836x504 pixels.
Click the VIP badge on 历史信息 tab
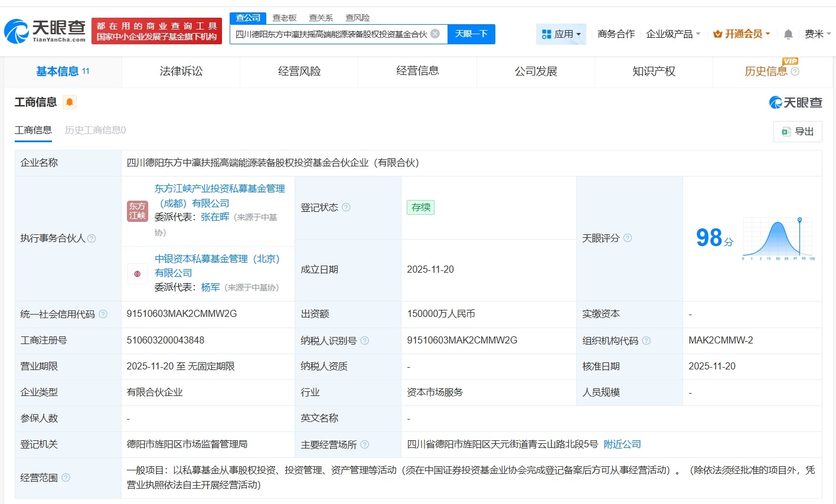tap(791, 61)
